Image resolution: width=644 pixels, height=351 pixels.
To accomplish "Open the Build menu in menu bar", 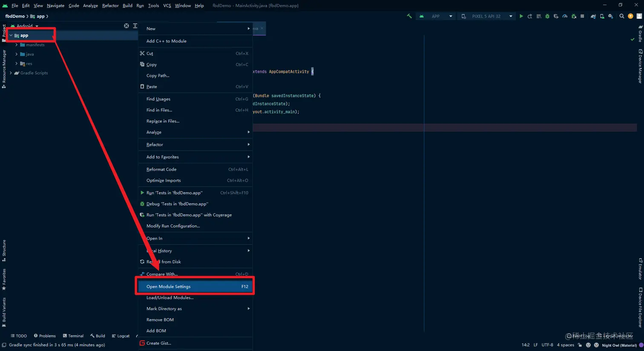I will tap(127, 6).
